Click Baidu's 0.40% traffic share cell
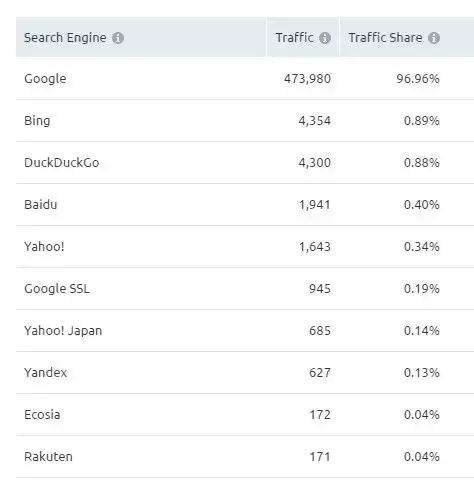The height and width of the screenshot is (490, 474). coord(422,205)
